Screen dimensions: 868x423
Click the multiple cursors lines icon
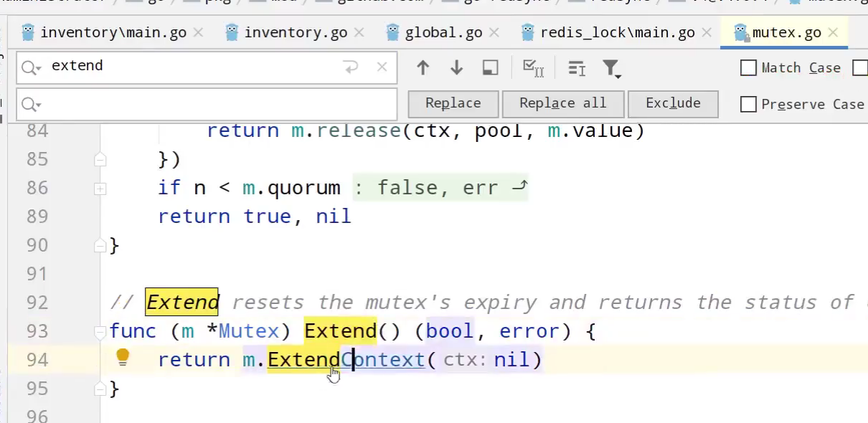pyautogui.click(x=577, y=68)
